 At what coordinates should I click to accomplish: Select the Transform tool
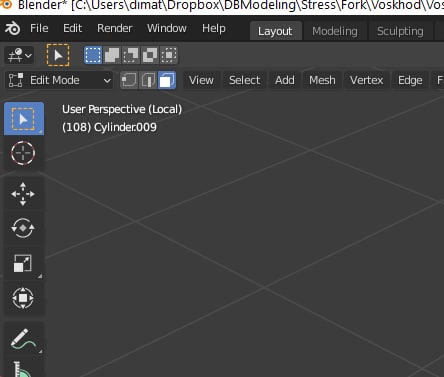(x=23, y=298)
